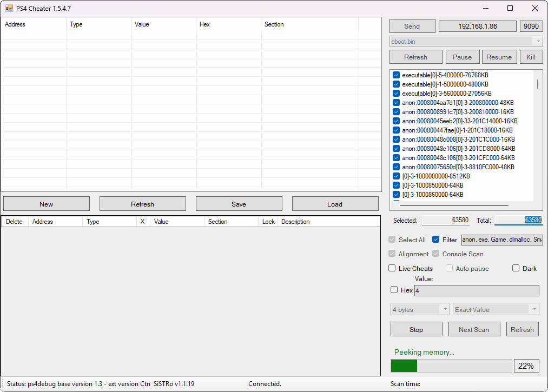Click the scan progress bar
548x392 pixels.
(x=452, y=366)
